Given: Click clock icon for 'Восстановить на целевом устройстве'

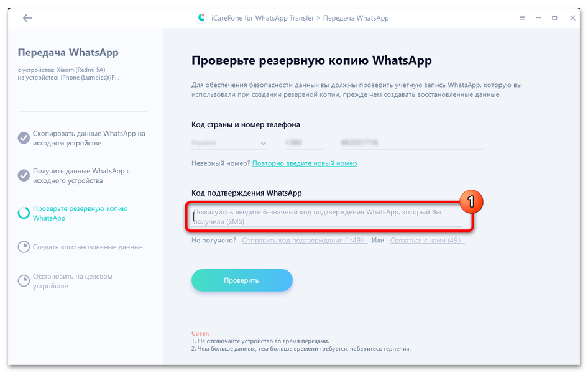Looking at the screenshot, I should coord(24,281).
